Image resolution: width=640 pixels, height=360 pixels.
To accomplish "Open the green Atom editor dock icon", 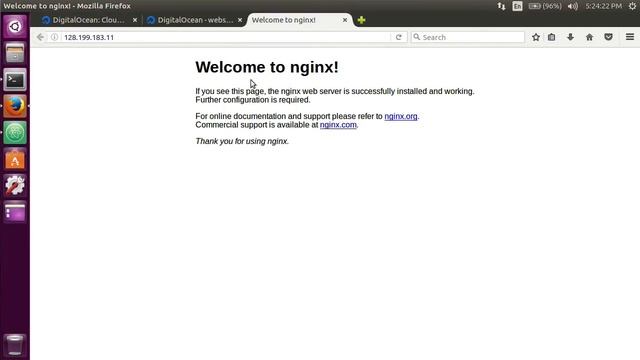I will point(15,133).
